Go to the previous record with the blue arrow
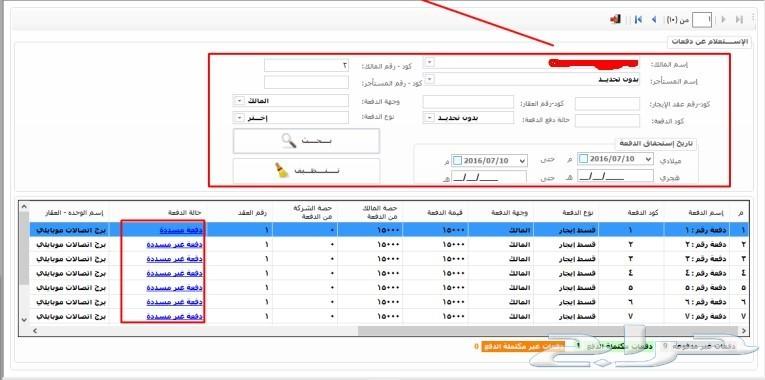 point(654,20)
